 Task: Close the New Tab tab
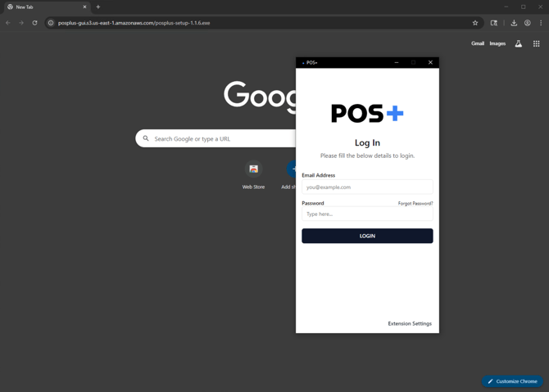coord(84,7)
